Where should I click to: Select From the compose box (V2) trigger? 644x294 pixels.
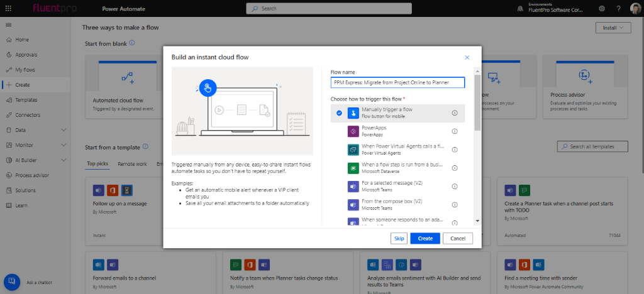[397, 205]
